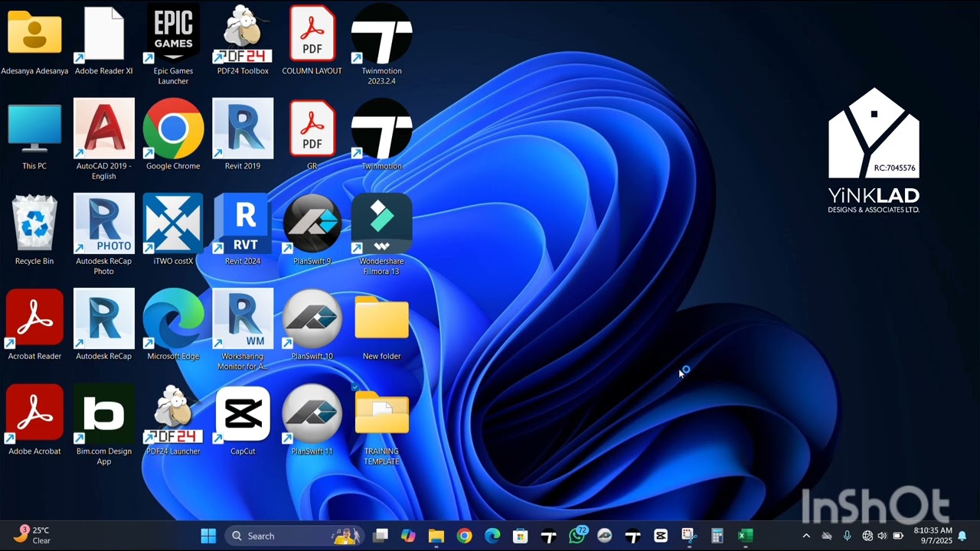The width and height of the screenshot is (980, 551).
Task: Open OneDrive cloud tray icon
Action: coord(827,536)
